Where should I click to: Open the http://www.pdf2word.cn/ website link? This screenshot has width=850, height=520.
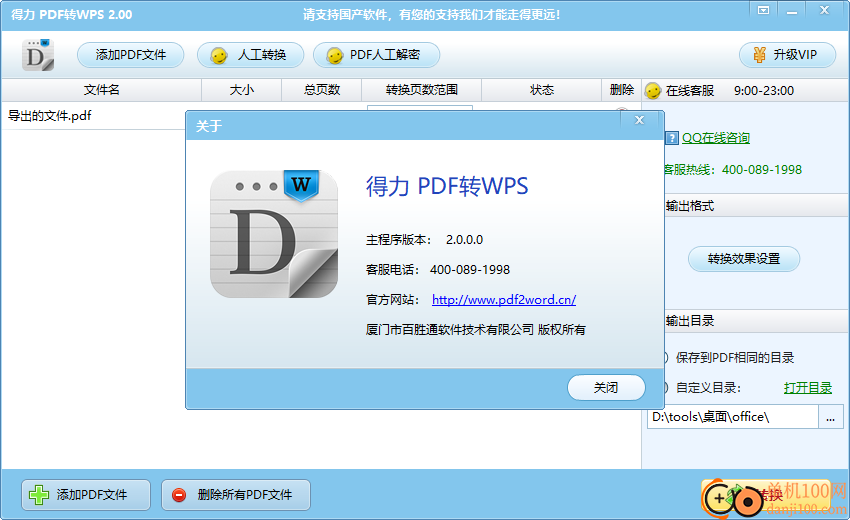click(x=504, y=299)
